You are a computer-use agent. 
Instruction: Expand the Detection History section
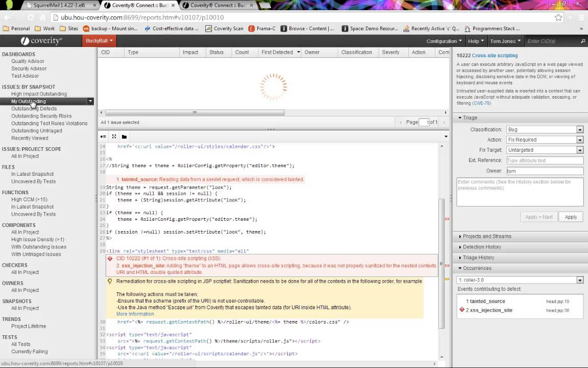point(480,247)
